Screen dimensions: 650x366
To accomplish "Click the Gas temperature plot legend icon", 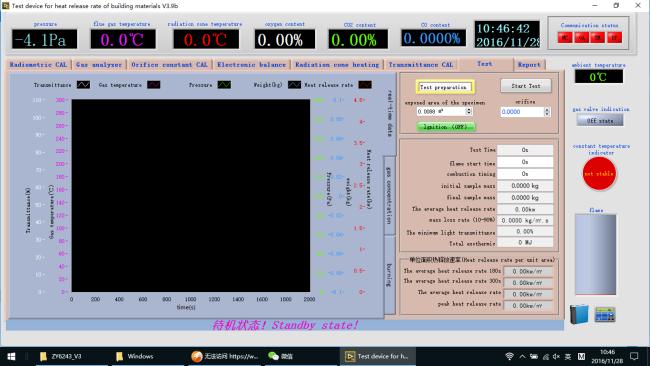I will pyautogui.click(x=154, y=85).
